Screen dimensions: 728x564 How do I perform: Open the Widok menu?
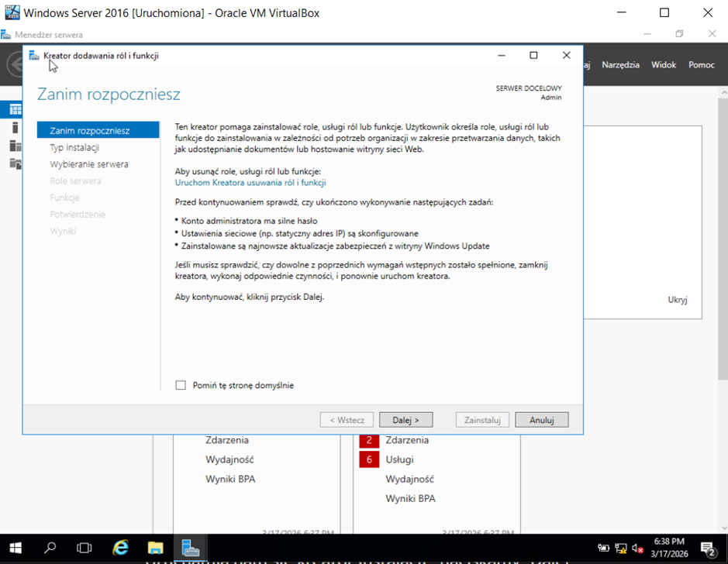[x=664, y=65]
